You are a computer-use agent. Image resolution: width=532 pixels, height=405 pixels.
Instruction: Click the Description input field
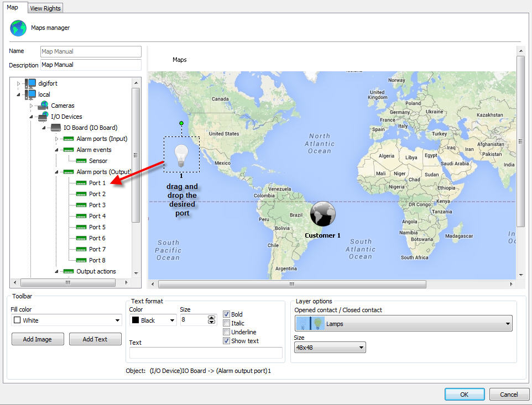tap(91, 65)
